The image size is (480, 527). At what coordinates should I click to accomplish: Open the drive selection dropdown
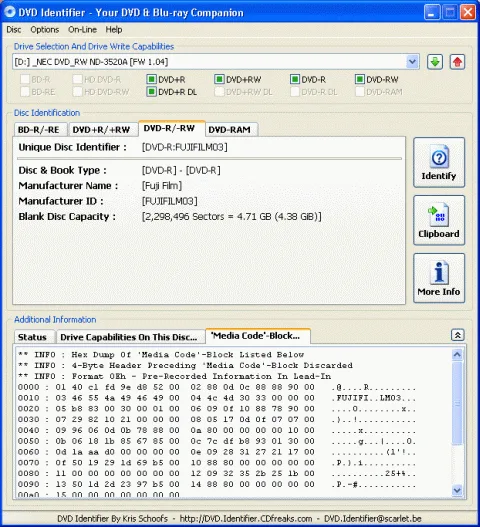coord(412,62)
